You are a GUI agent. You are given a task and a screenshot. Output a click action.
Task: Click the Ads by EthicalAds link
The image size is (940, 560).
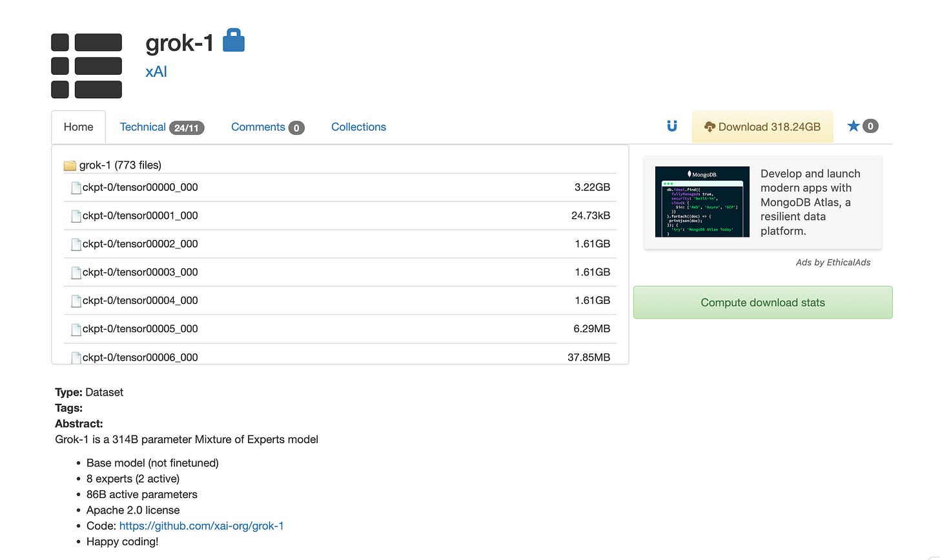pos(833,262)
